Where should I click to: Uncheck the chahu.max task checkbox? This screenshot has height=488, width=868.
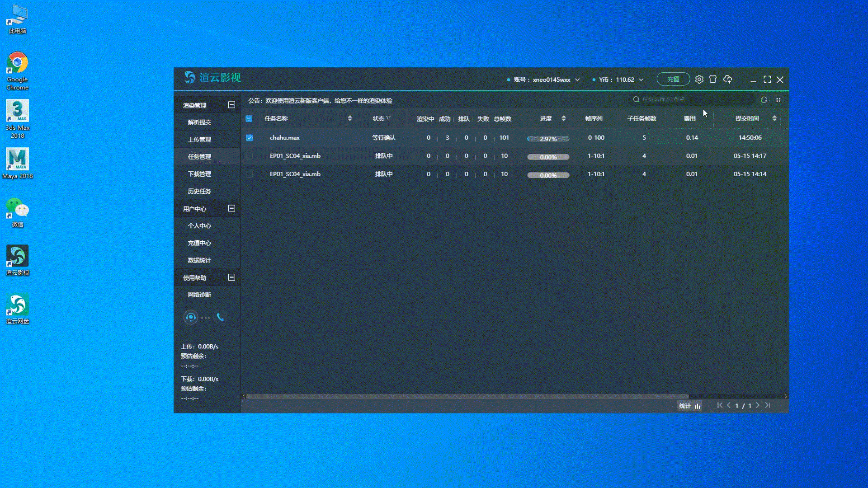click(250, 138)
